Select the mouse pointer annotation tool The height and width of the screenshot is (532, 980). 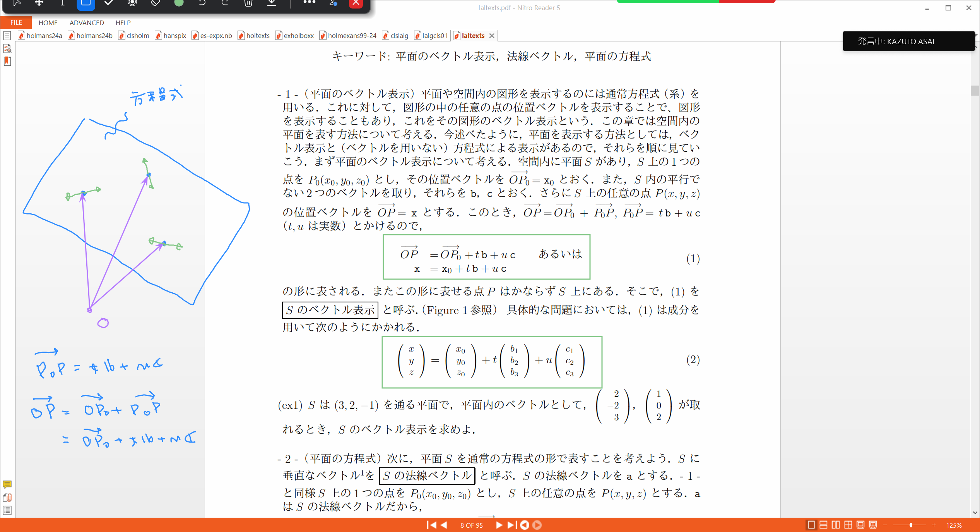[17, 3]
